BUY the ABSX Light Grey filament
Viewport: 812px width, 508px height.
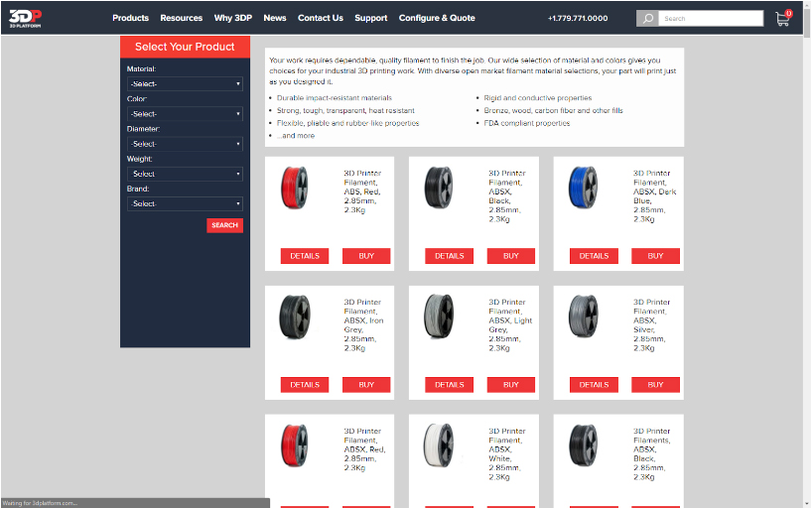point(510,385)
